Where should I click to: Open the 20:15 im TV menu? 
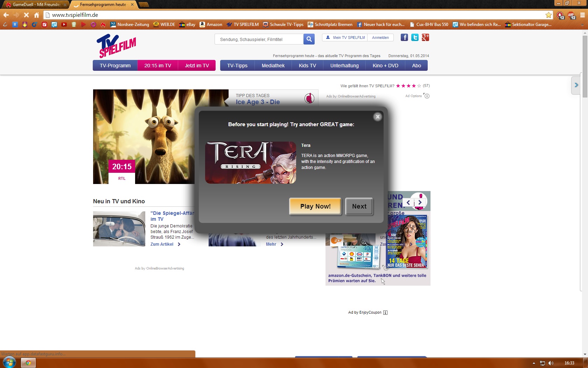pyautogui.click(x=158, y=66)
